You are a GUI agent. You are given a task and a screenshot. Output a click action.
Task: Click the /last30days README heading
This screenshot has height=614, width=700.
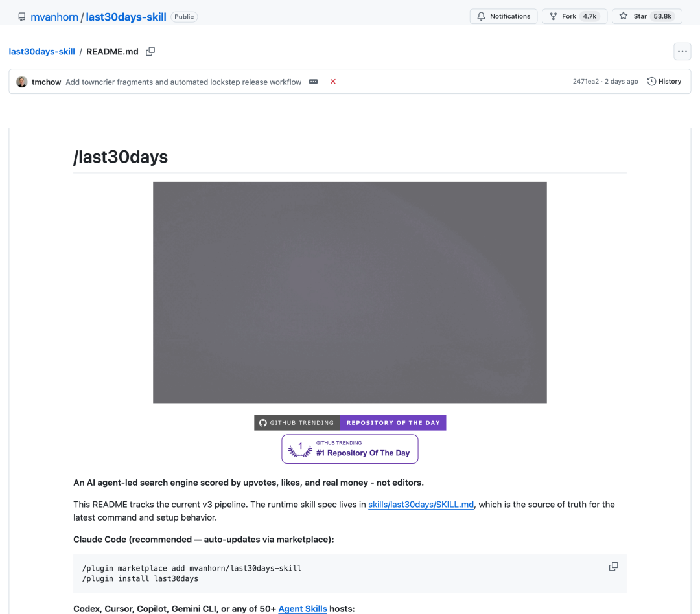click(121, 157)
